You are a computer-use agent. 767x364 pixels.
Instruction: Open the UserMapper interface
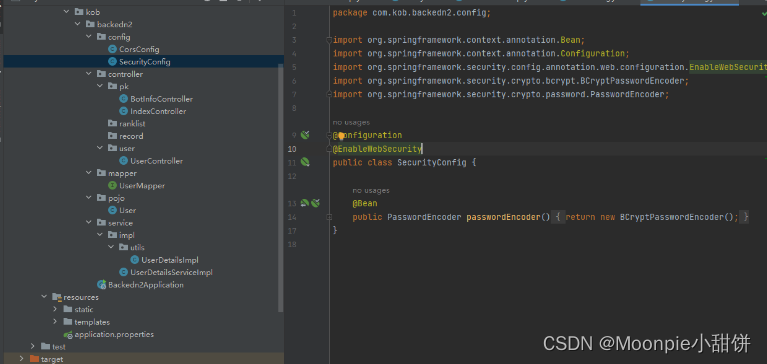(x=142, y=186)
